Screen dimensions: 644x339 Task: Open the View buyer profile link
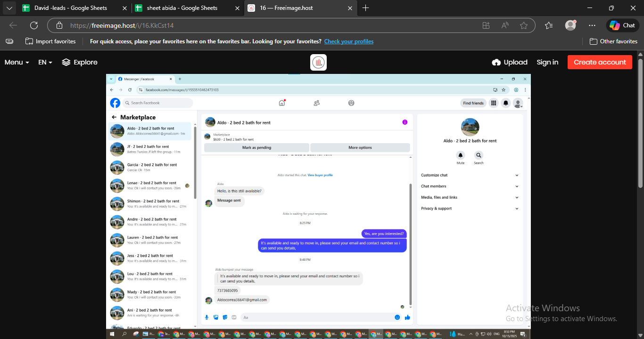pyautogui.click(x=320, y=175)
